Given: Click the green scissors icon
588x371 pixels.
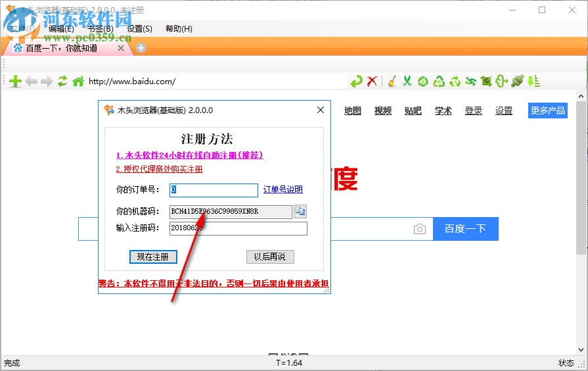Looking at the screenshot, I should pyautogui.click(x=407, y=81).
